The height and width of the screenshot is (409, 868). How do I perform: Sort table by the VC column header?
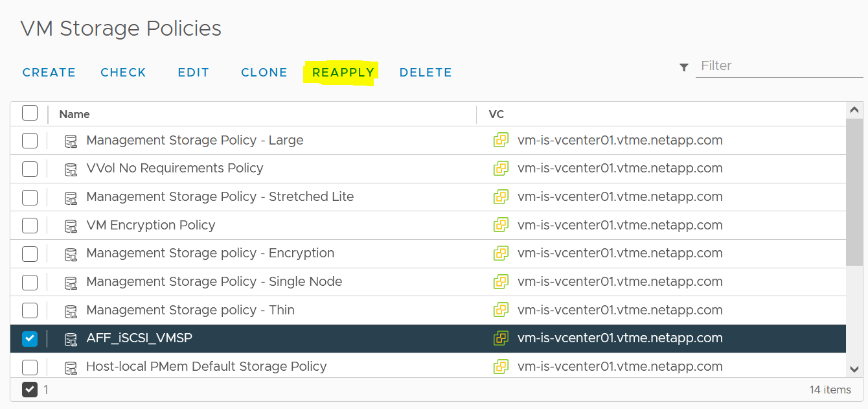click(x=496, y=114)
